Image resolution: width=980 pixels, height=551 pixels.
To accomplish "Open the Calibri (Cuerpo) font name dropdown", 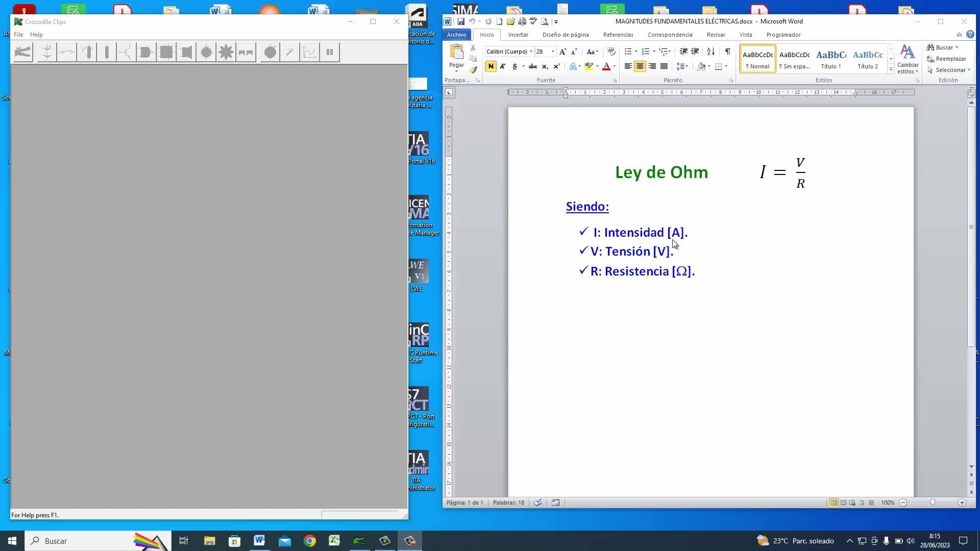I will point(531,52).
